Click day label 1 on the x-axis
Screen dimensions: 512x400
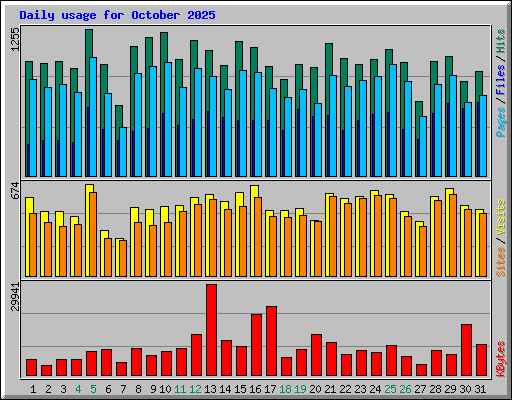[x=33, y=389]
